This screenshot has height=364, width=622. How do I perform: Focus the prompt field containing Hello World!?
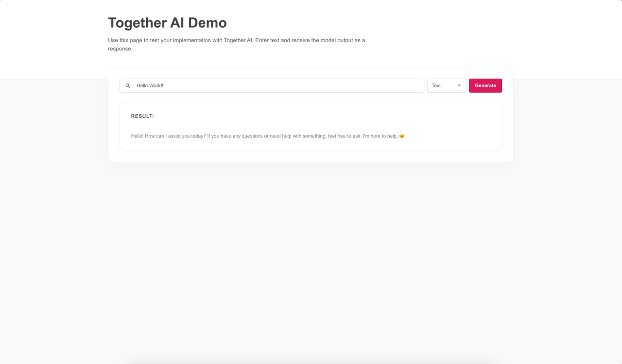click(272, 85)
